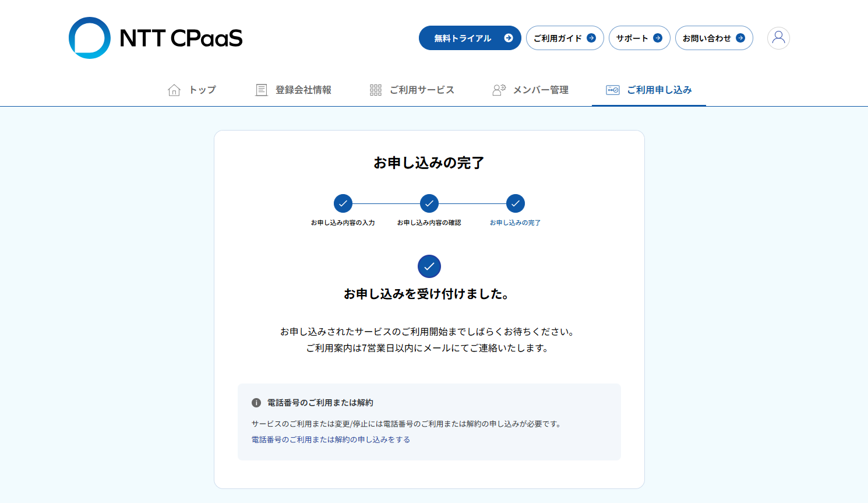Click the しばらくお待ちください line

429,332
